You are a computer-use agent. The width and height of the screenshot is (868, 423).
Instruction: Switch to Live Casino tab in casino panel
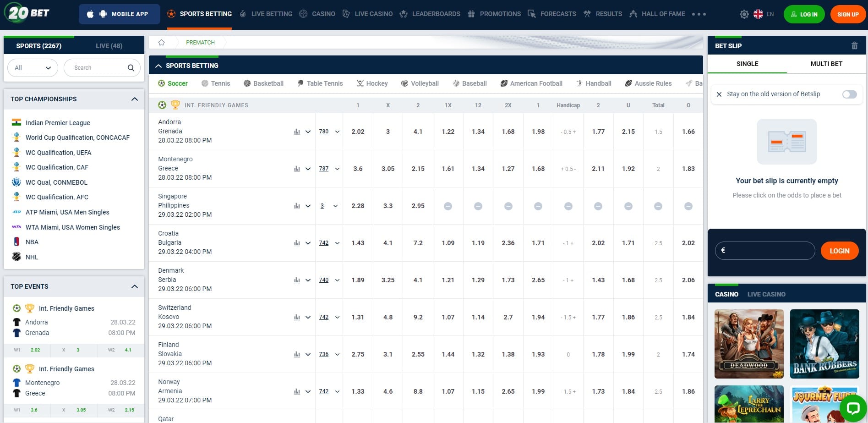[x=766, y=294]
